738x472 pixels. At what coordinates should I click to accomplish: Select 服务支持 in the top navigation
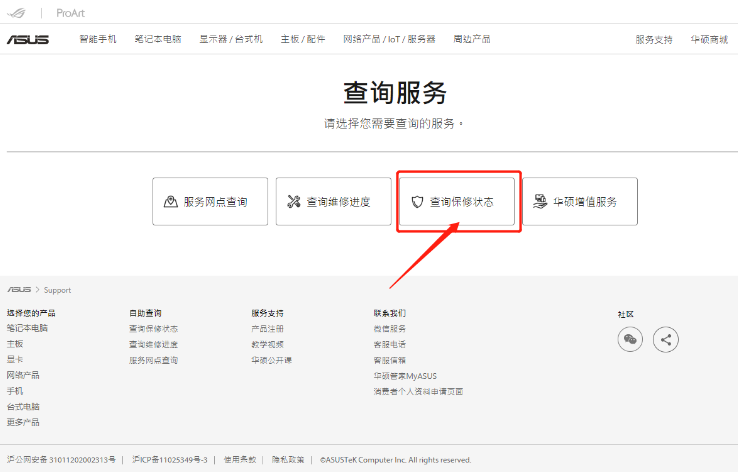pyautogui.click(x=654, y=39)
